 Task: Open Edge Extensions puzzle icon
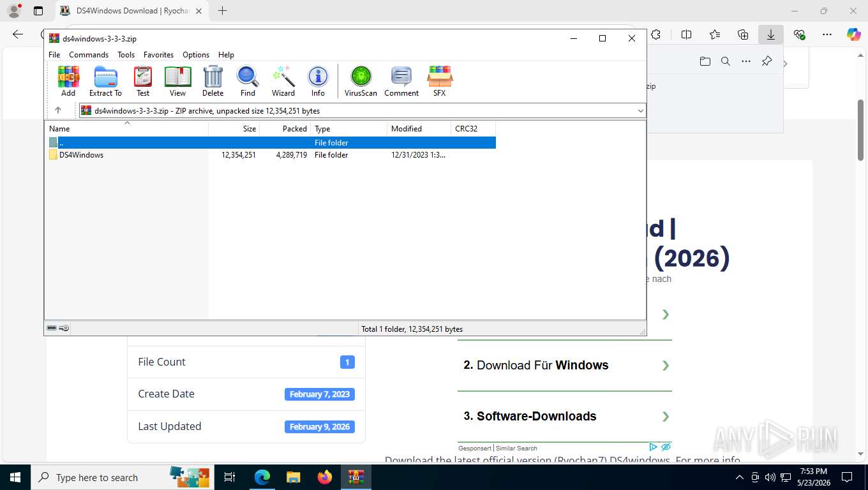tap(655, 34)
